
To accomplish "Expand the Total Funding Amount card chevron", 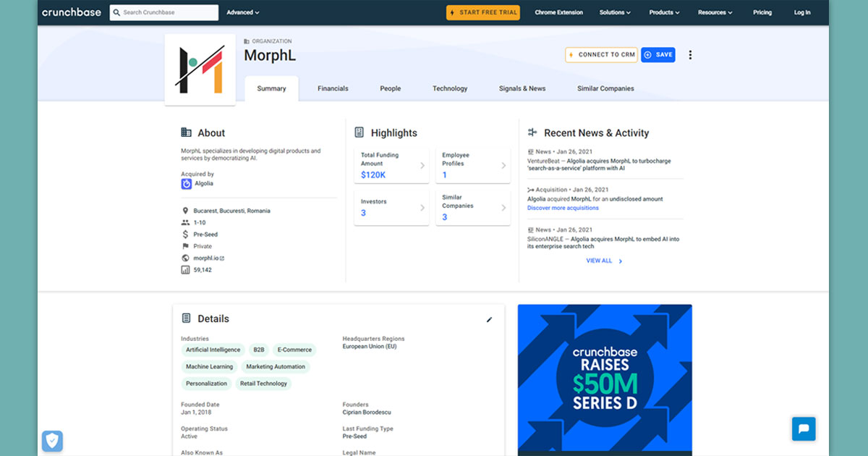I will 422,166.
